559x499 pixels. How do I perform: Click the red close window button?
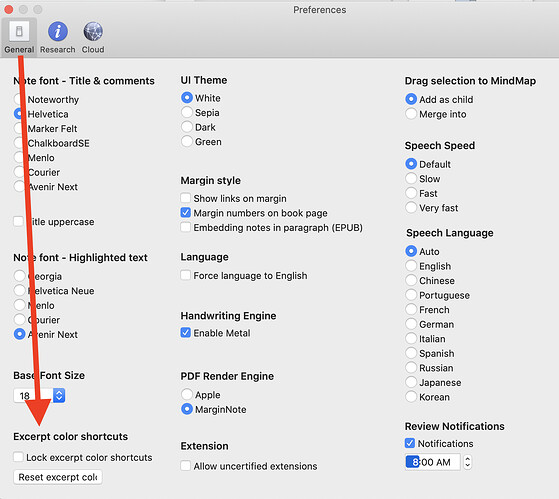9,9
